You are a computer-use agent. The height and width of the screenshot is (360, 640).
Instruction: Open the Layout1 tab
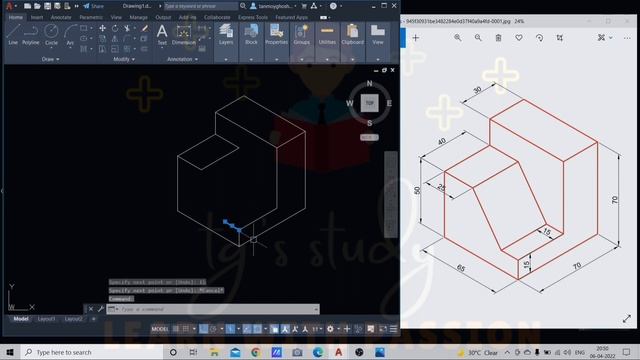pos(46,319)
